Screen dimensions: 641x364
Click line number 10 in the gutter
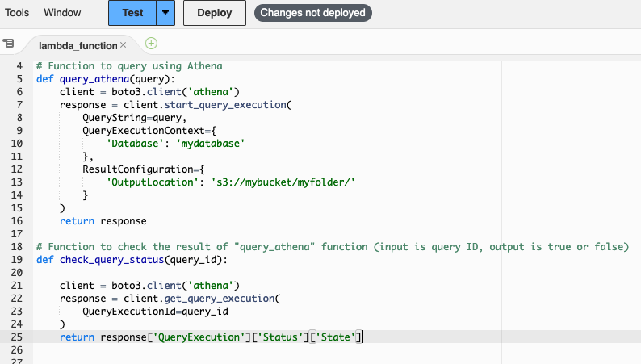(x=17, y=144)
